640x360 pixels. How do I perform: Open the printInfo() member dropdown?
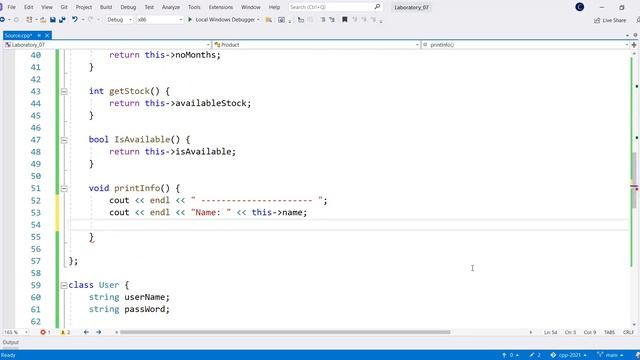click(x=525, y=44)
